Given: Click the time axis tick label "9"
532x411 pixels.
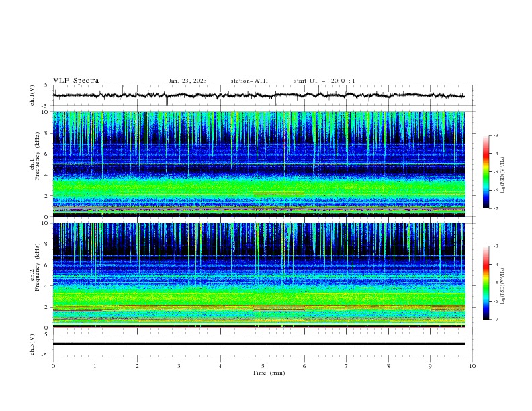Looking at the screenshot, I should coord(430,366).
